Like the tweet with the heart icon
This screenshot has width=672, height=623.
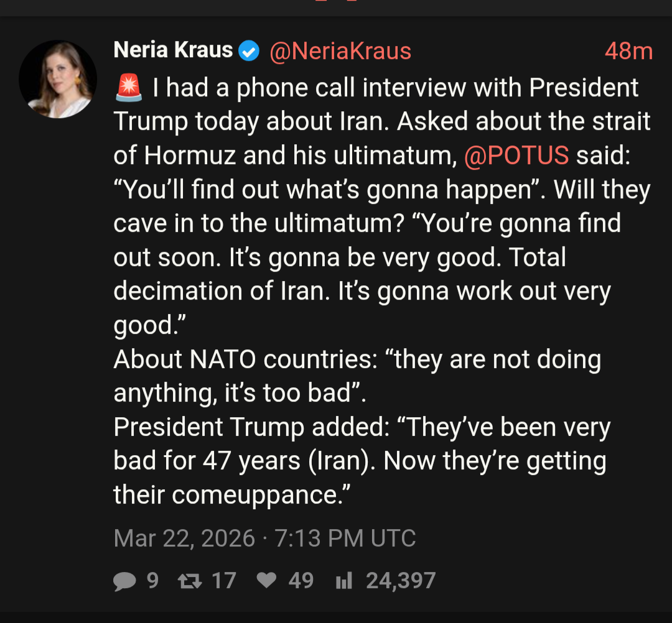pyautogui.click(x=266, y=581)
